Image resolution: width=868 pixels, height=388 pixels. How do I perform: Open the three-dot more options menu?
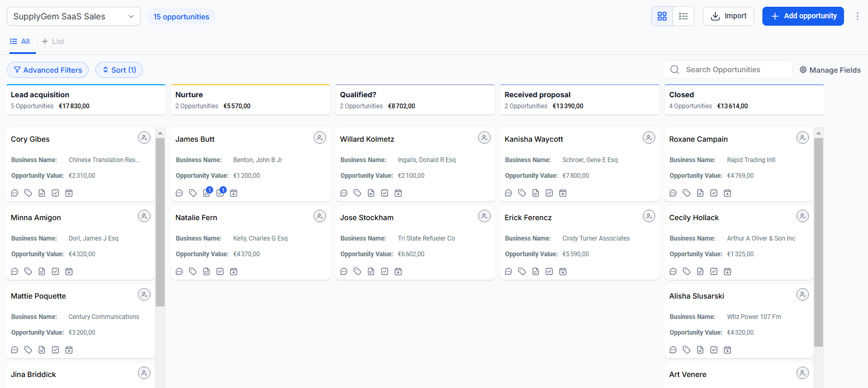tap(857, 16)
